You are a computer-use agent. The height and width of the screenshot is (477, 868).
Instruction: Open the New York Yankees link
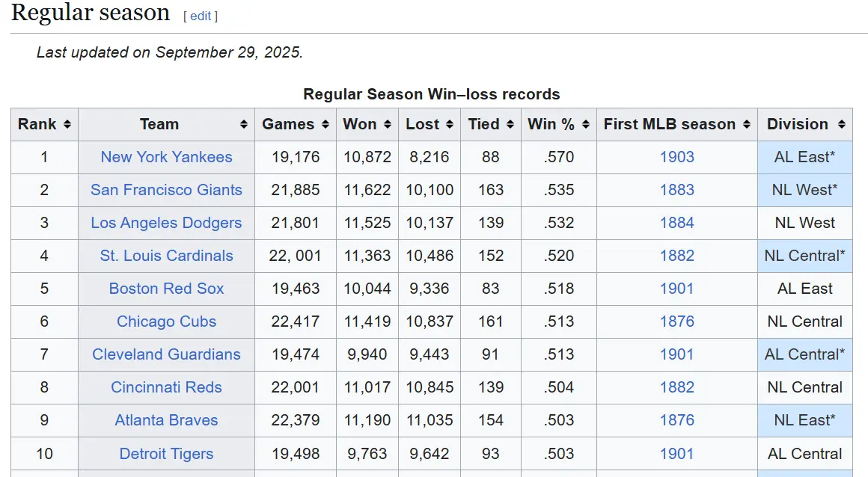[166, 157]
